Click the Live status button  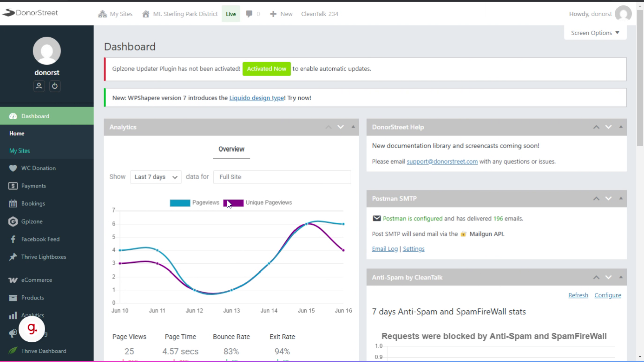coord(231,14)
